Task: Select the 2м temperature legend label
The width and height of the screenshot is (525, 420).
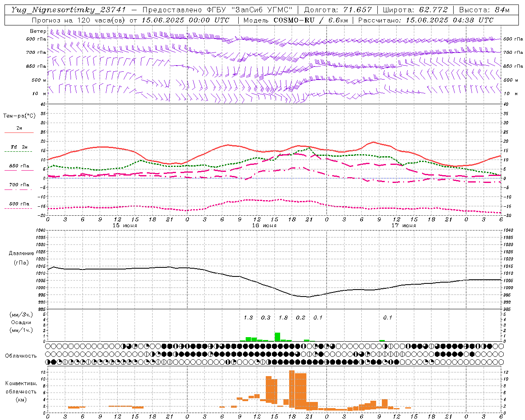Action: click(x=19, y=128)
